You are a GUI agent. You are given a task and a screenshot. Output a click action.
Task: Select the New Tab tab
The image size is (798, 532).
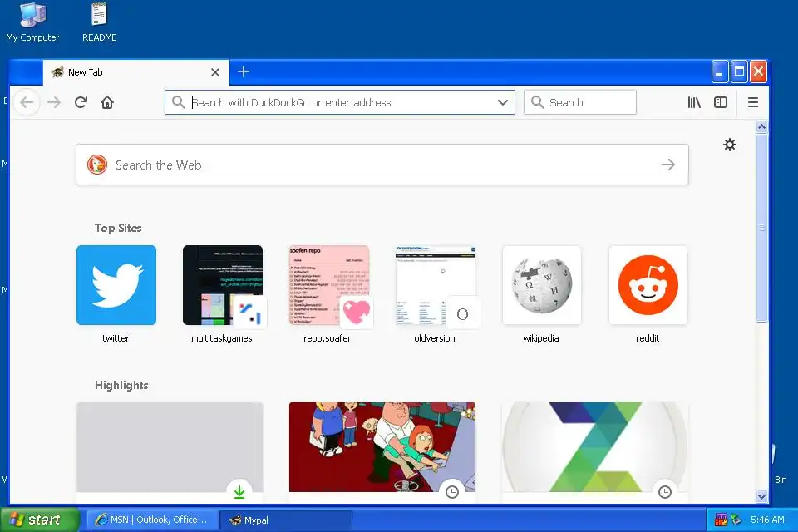click(x=135, y=72)
